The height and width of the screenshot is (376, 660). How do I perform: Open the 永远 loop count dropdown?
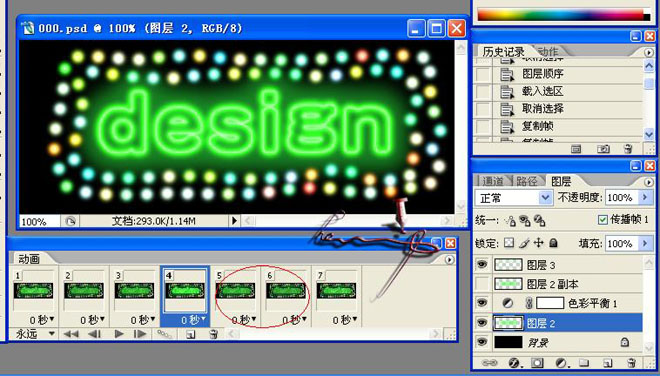35,334
